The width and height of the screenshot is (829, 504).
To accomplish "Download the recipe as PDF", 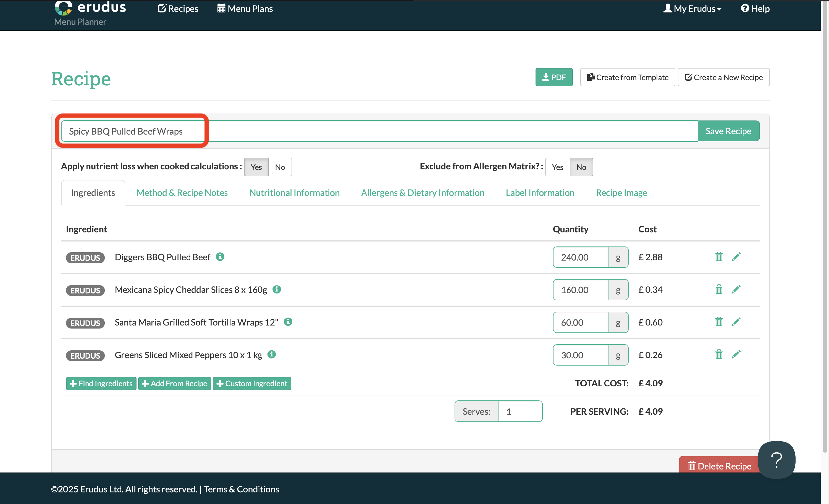I will coord(554,77).
